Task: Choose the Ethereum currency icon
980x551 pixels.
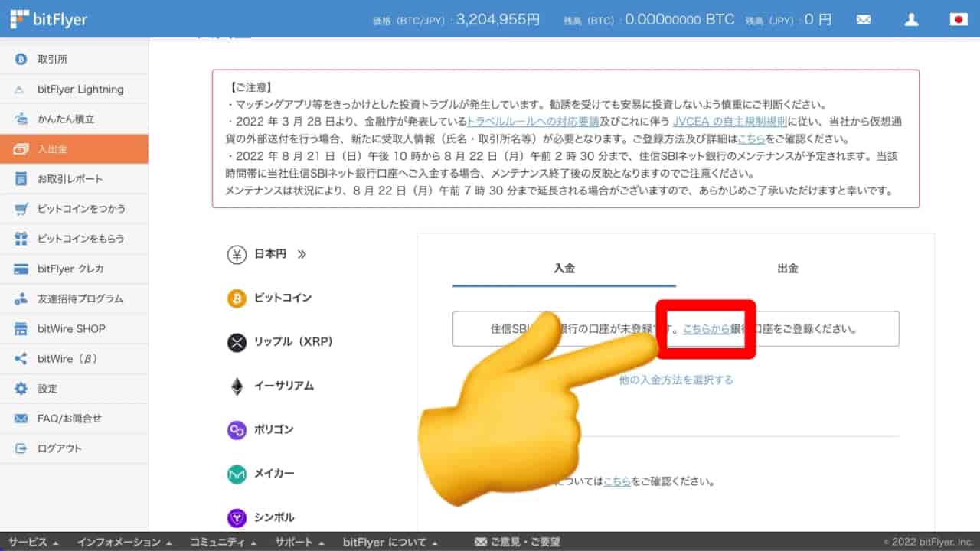Action: coord(237,386)
